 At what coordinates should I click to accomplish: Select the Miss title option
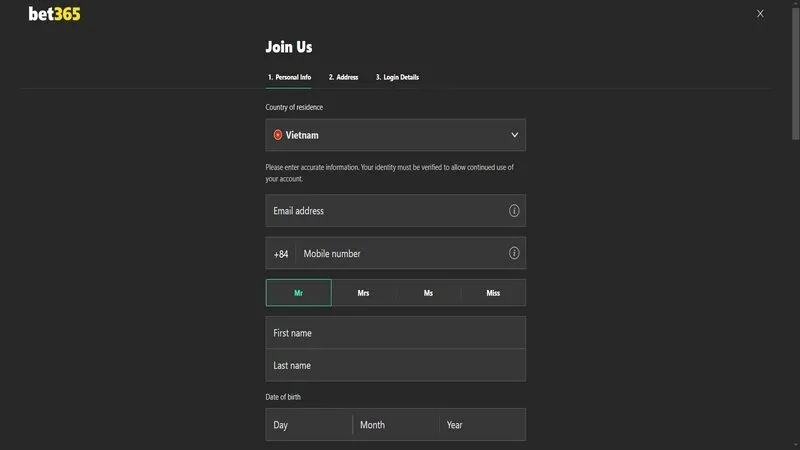point(493,293)
